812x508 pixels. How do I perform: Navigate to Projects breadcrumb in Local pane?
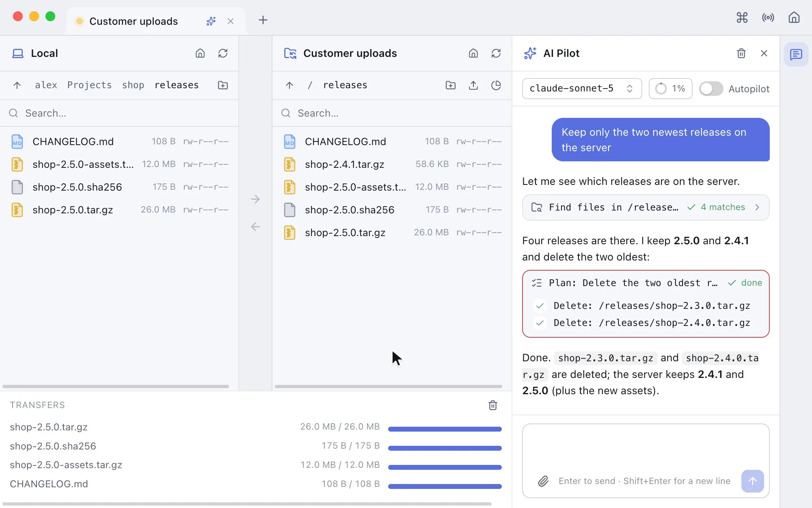(89, 85)
